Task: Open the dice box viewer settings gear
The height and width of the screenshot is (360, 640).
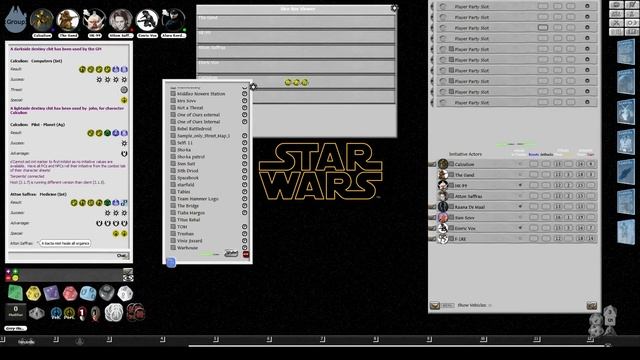Action: pyautogui.click(x=394, y=8)
